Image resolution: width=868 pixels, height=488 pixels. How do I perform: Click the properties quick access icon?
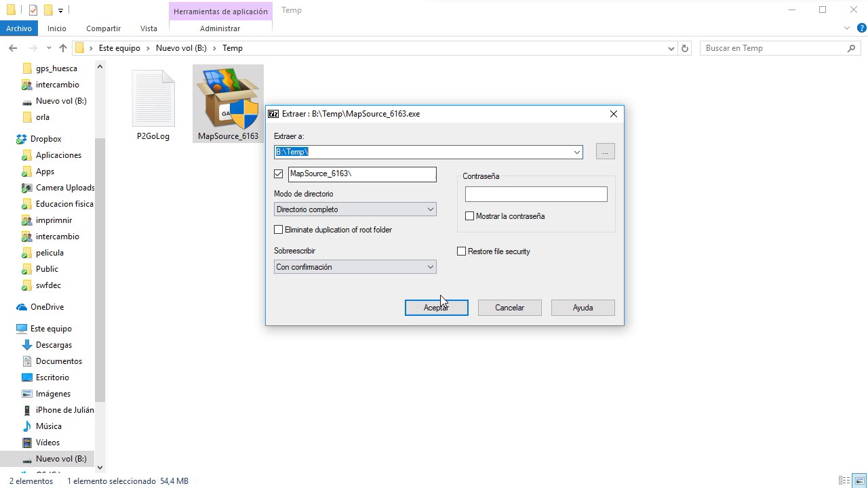point(33,10)
